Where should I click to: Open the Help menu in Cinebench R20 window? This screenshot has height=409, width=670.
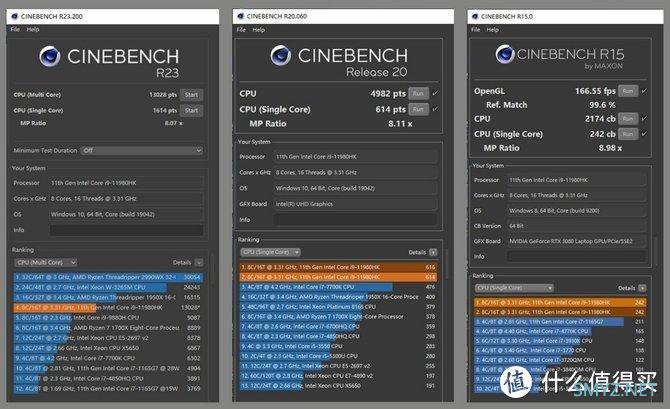coord(259,30)
